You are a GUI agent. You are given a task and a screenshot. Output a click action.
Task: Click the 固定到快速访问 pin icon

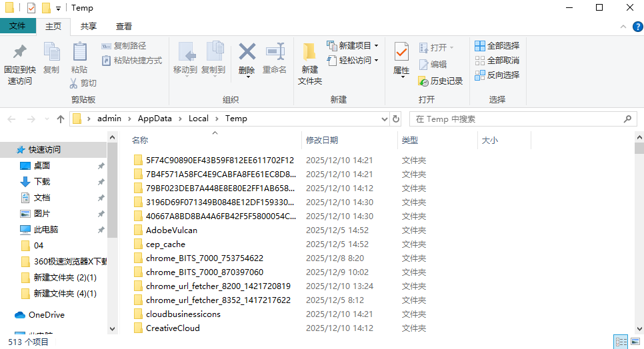click(20, 52)
